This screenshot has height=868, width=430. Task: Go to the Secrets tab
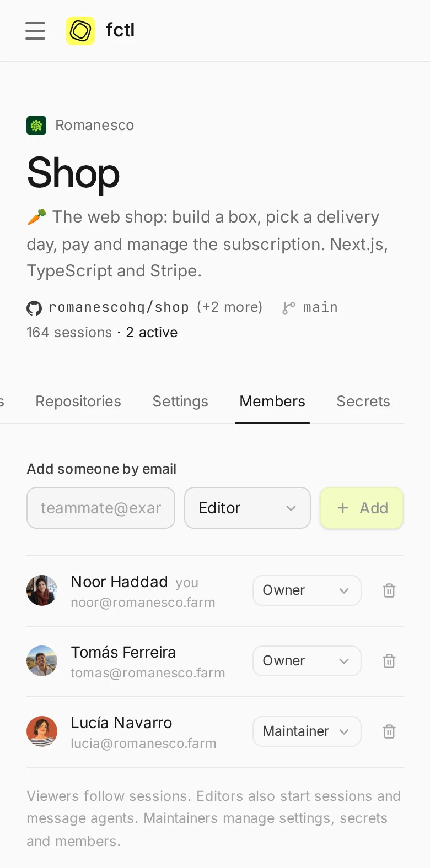click(x=363, y=402)
